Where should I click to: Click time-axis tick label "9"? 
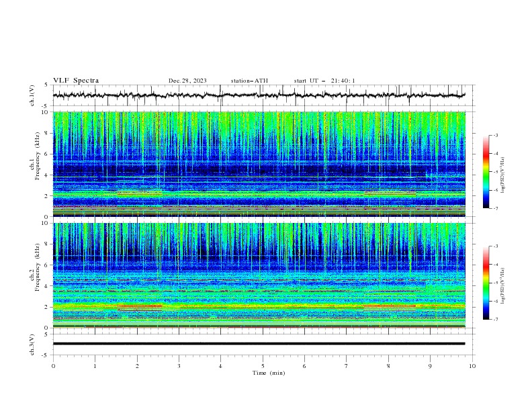coord(430,366)
